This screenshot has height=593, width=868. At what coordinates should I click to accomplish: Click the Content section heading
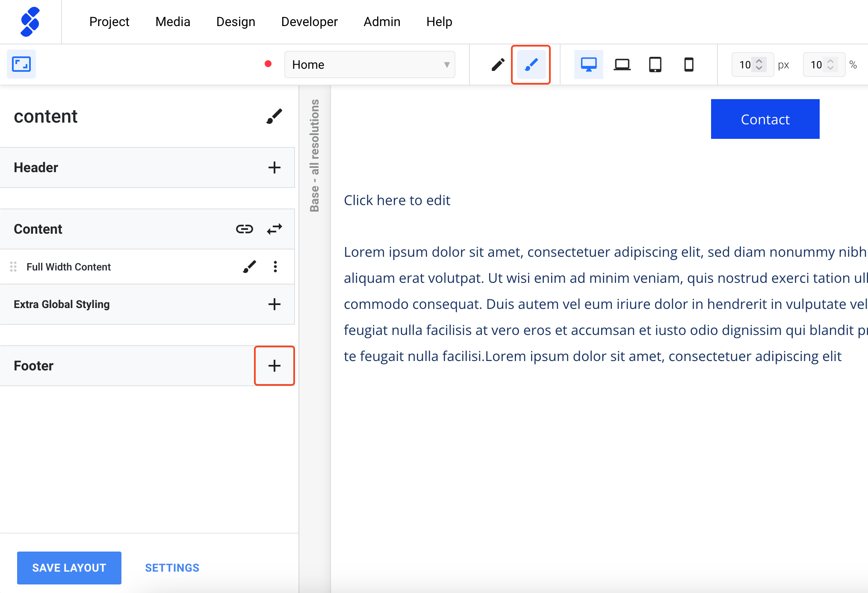click(x=38, y=229)
